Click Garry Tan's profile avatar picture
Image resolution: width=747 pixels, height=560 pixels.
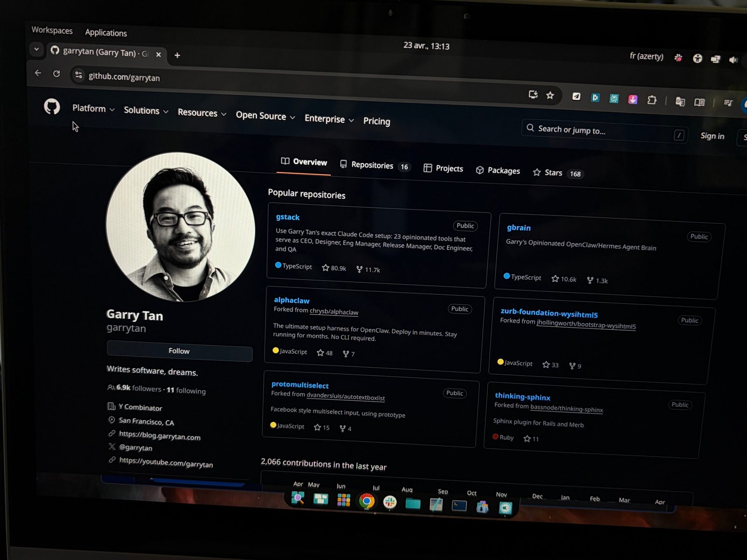tap(180, 227)
